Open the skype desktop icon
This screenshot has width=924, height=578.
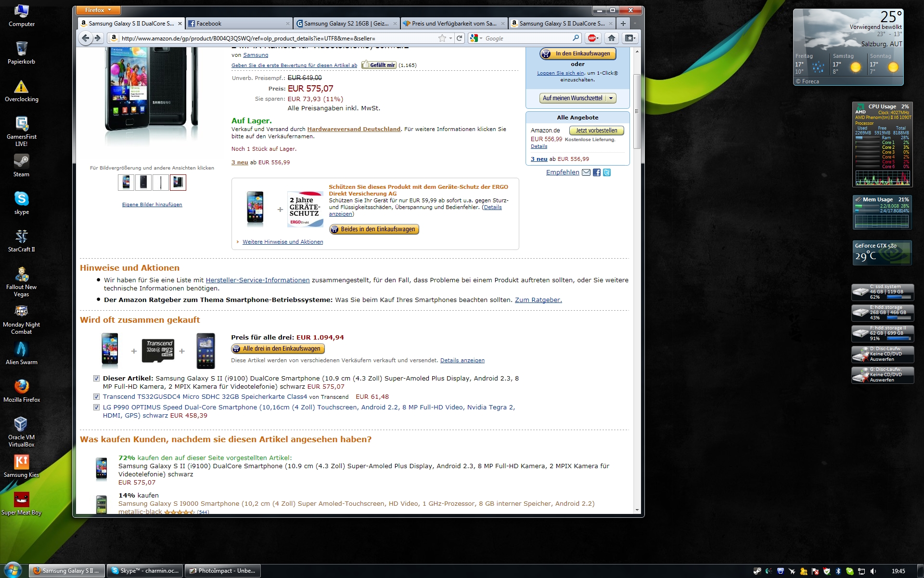(21, 204)
